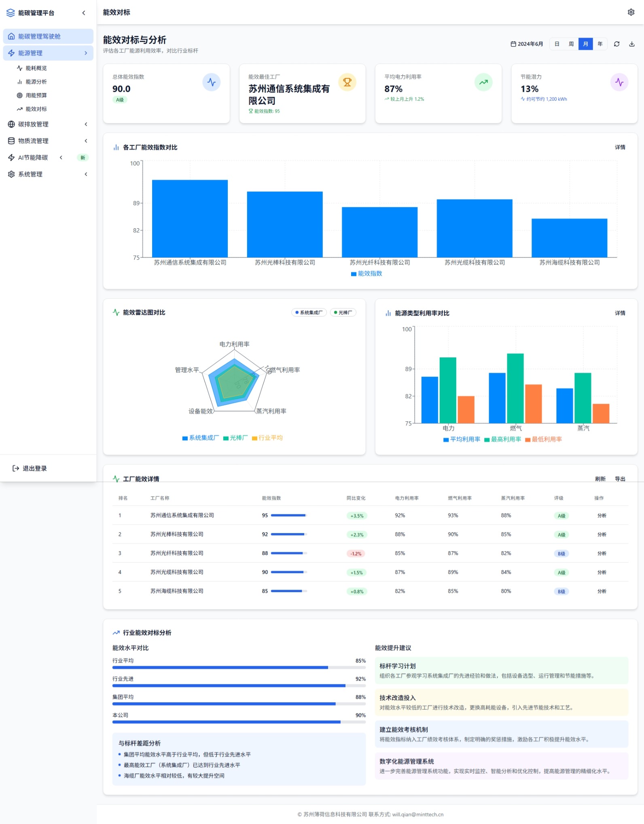This screenshot has height=824, width=644.
Task: Switch period to 周 tab
Action: [x=571, y=44]
